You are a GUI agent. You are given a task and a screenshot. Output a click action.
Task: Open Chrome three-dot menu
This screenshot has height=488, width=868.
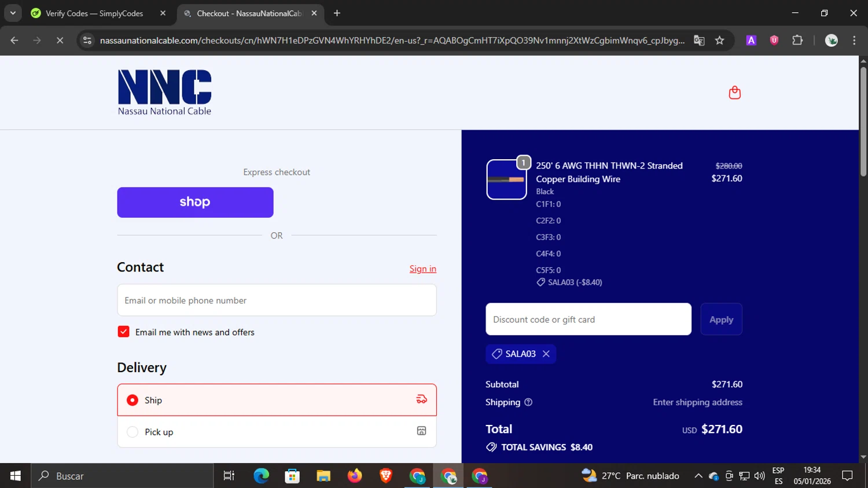854,41
